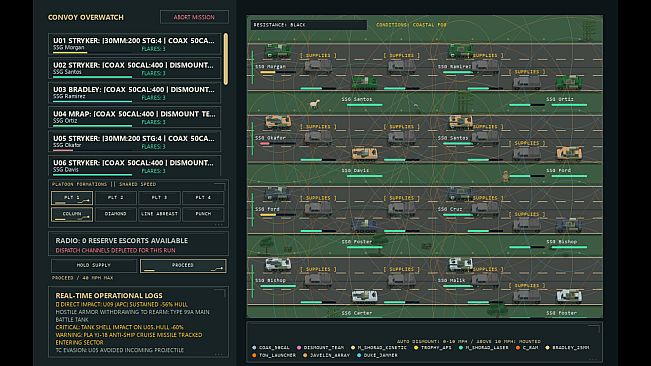Select the white vehicle above bottom-right SSG Foster
Image resolution: width=651 pixels, height=366 pixels.
569,296
